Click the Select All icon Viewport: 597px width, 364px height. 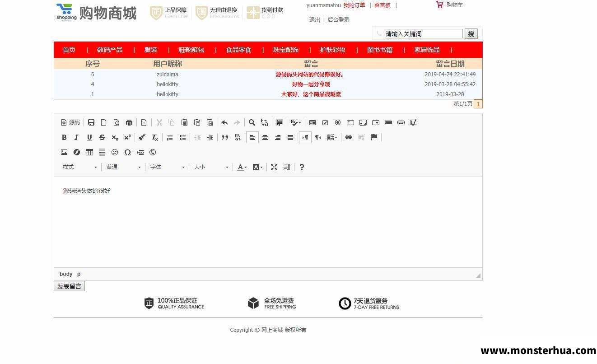[x=279, y=122]
